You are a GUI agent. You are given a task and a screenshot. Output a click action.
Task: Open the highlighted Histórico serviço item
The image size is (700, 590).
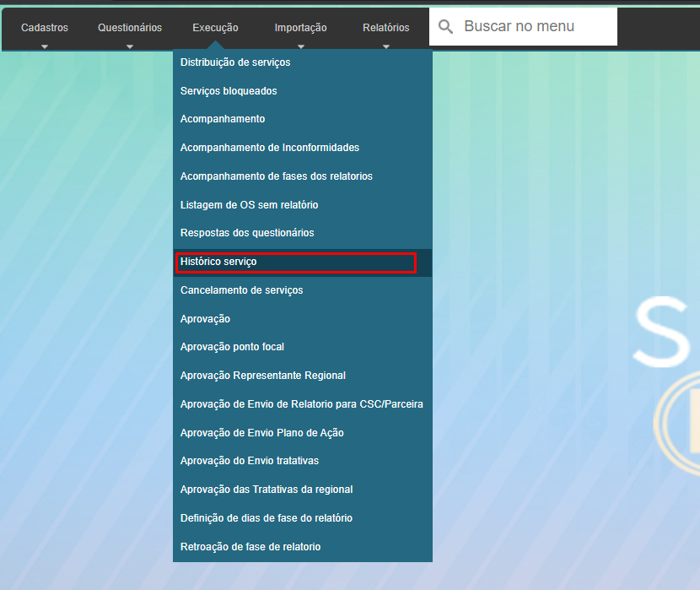[218, 262]
